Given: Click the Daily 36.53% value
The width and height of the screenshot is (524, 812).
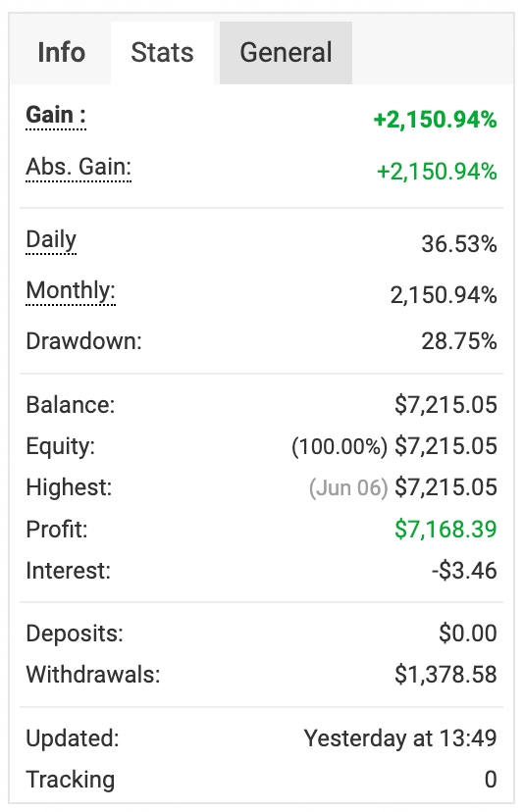Looking at the screenshot, I should pos(459,244).
